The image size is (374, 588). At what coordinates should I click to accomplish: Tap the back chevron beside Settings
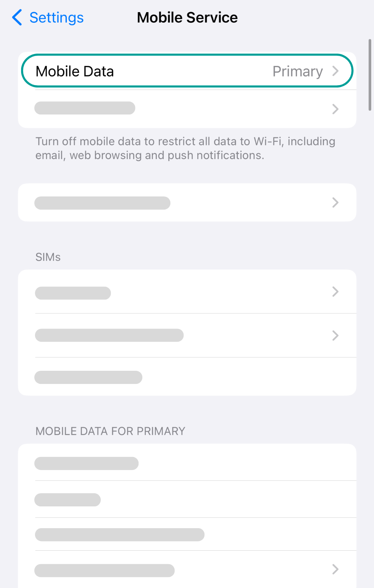17,18
